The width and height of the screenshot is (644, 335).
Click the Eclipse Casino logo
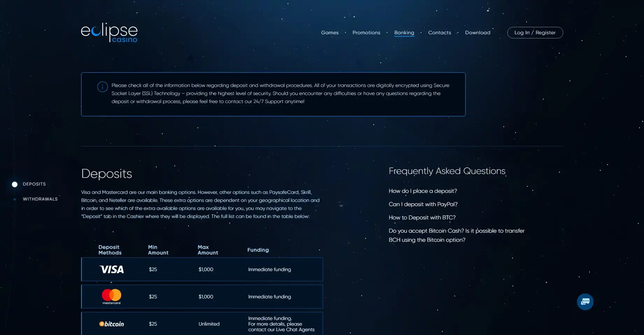109,32
